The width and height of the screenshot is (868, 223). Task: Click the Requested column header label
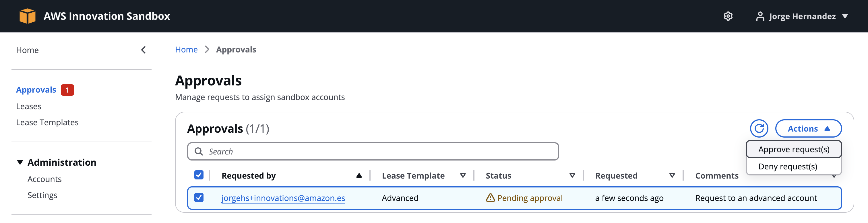616,176
